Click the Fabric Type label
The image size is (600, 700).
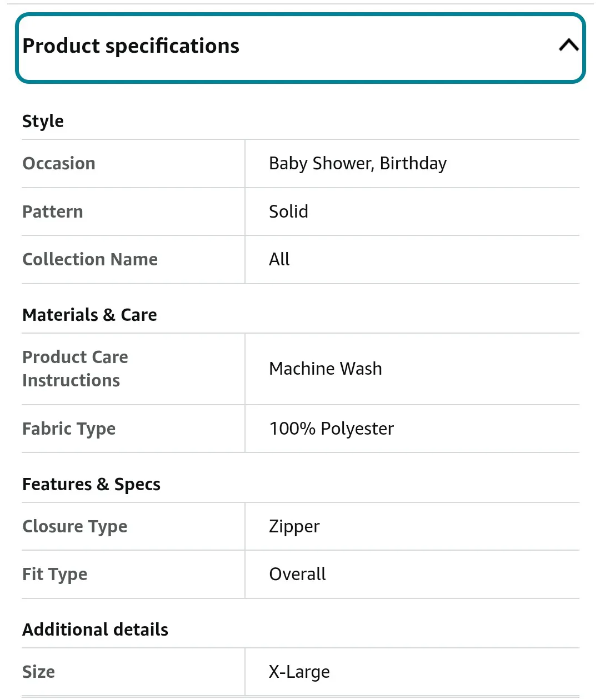(69, 429)
